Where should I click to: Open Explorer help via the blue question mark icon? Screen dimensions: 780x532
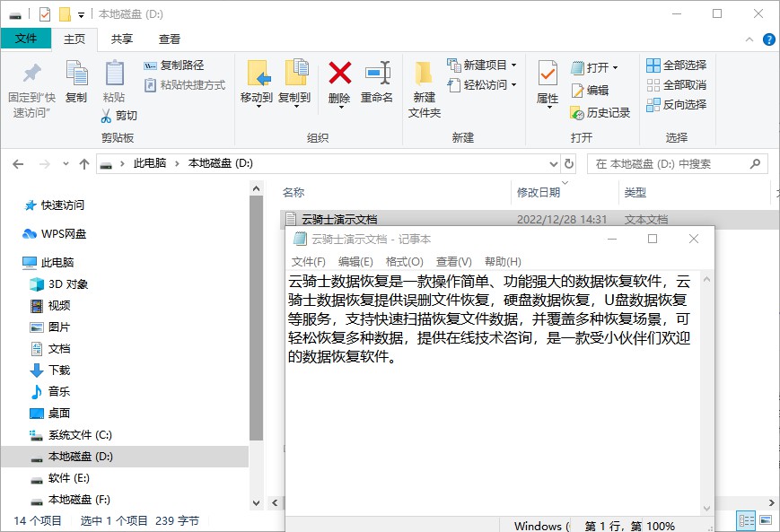pos(769,39)
